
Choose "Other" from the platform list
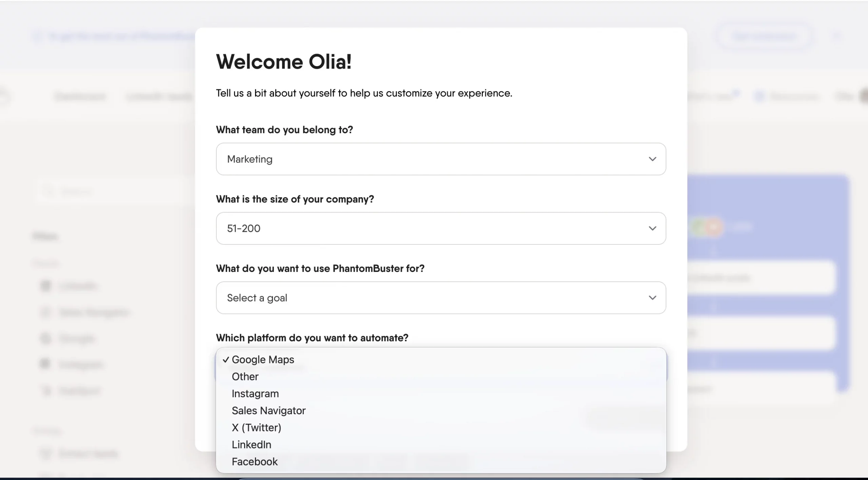(x=244, y=376)
